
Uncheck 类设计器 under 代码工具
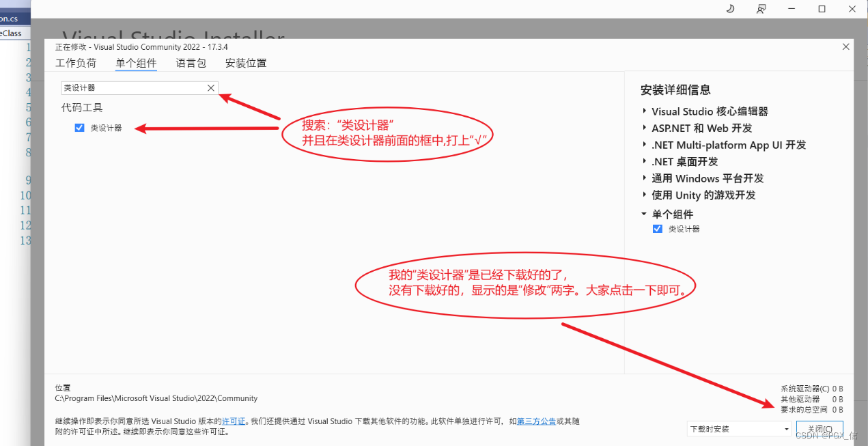tap(80, 128)
